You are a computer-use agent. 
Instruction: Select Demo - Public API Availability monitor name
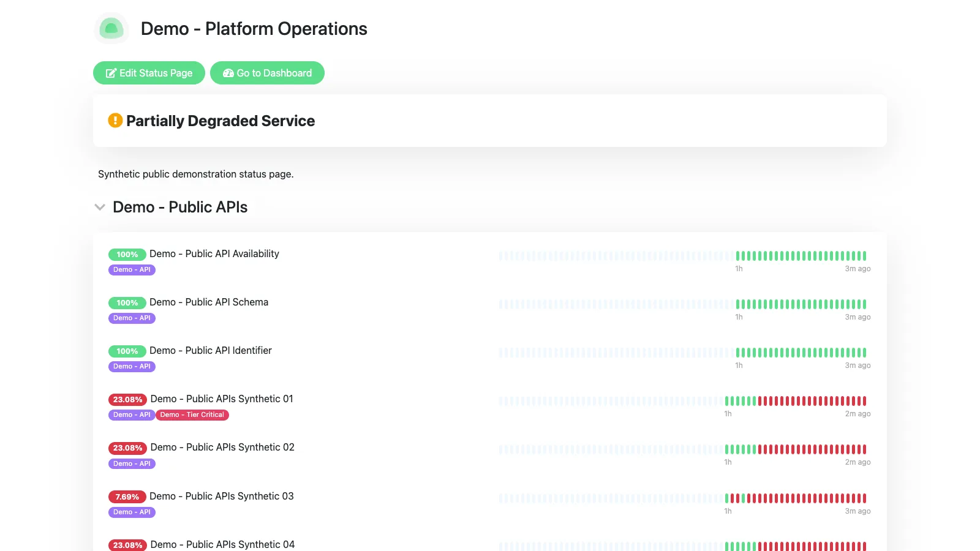click(x=214, y=253)
